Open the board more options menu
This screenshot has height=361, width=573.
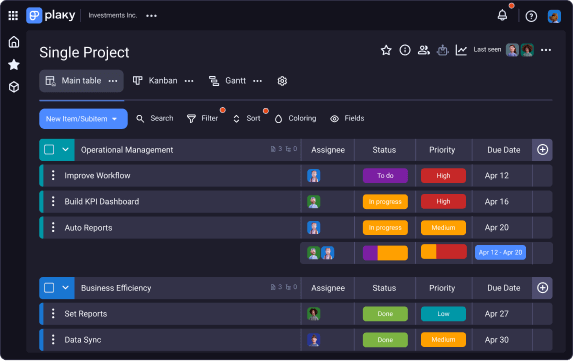[x=546, y=50]
